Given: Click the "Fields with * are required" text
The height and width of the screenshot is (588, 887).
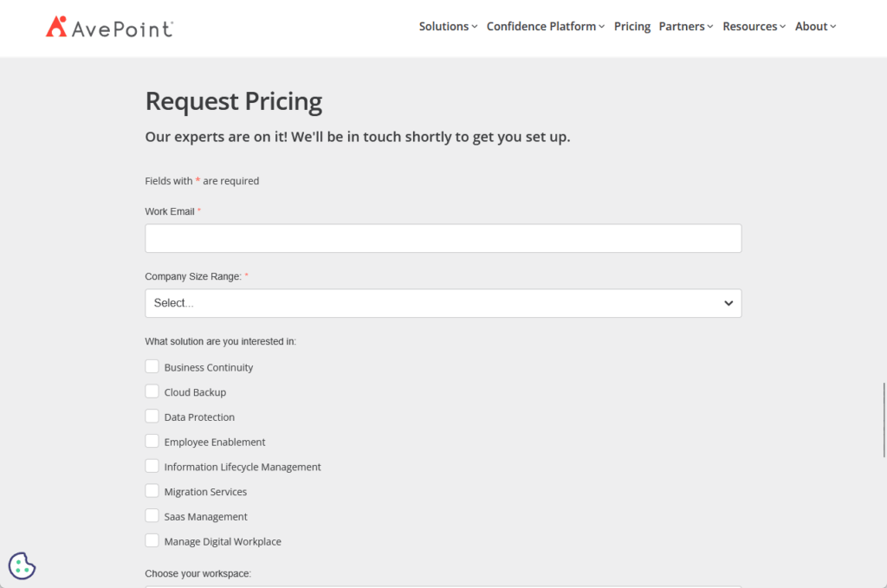Looking at the screenshot, I should point(202,181).
